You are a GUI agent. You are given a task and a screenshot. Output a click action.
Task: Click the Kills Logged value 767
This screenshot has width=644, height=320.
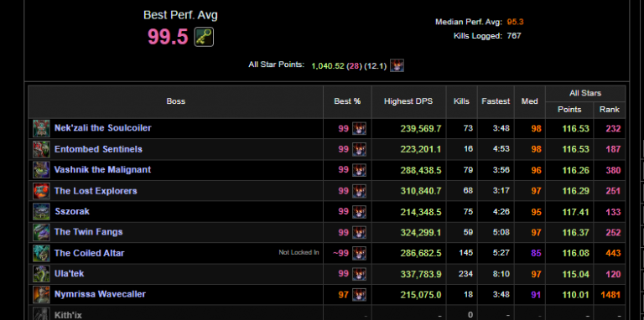click(x=514, y=36)
